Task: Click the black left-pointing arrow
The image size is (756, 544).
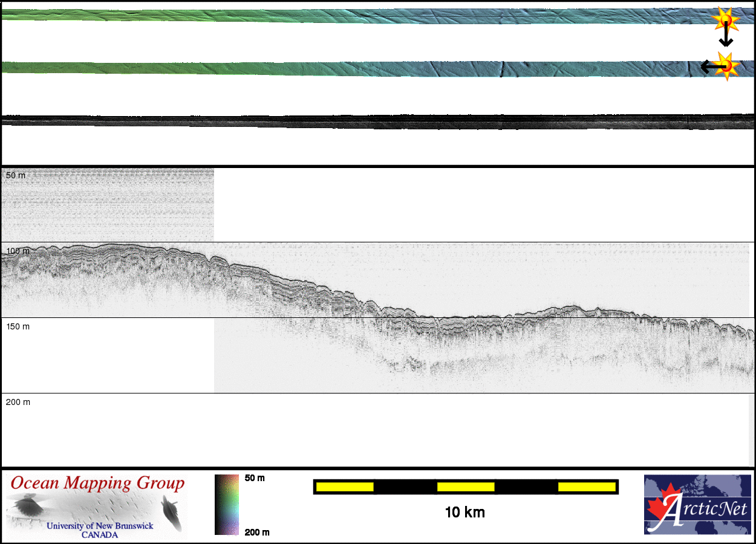Action: [709, 66]
